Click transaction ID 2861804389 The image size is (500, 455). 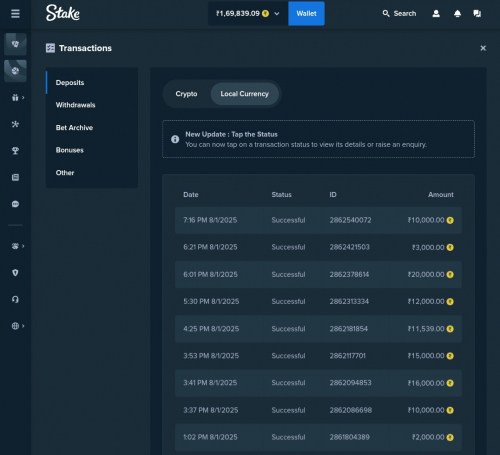[350, 437]
